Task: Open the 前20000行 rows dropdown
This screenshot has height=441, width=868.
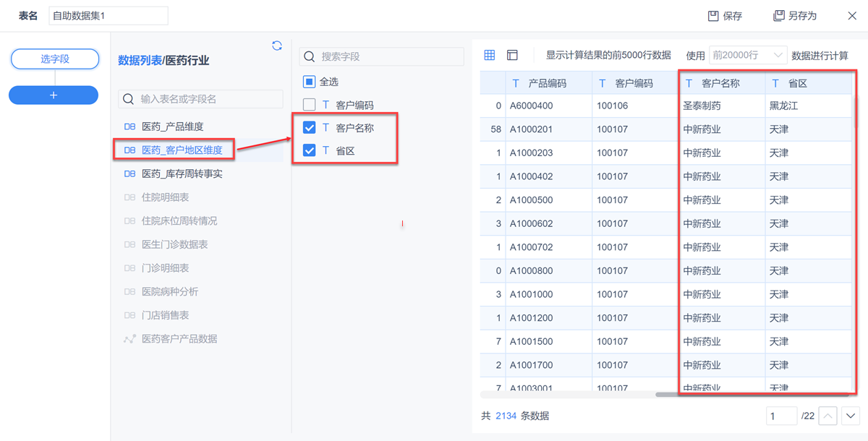Action: [x=747, y=55]
